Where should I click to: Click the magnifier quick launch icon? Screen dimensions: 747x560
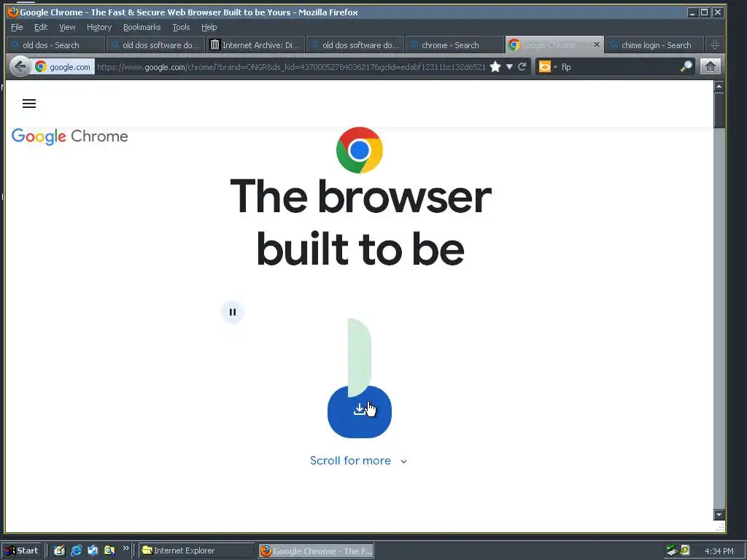(x=109, y=551)
